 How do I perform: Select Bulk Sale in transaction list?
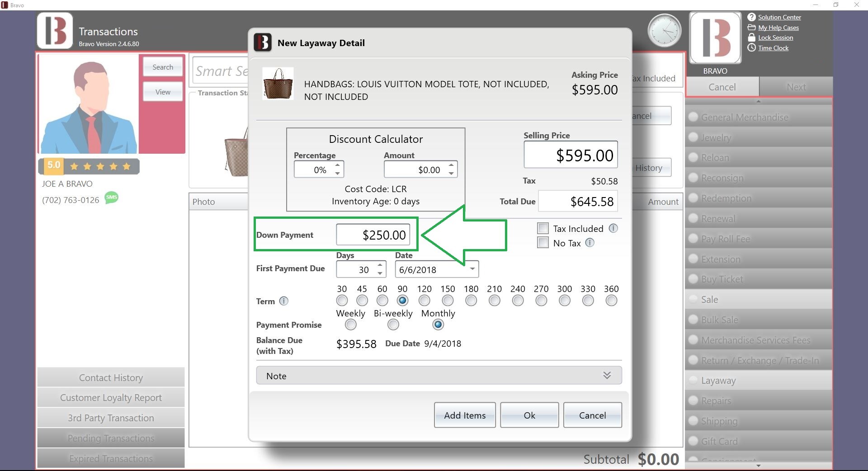coord(759,320)
